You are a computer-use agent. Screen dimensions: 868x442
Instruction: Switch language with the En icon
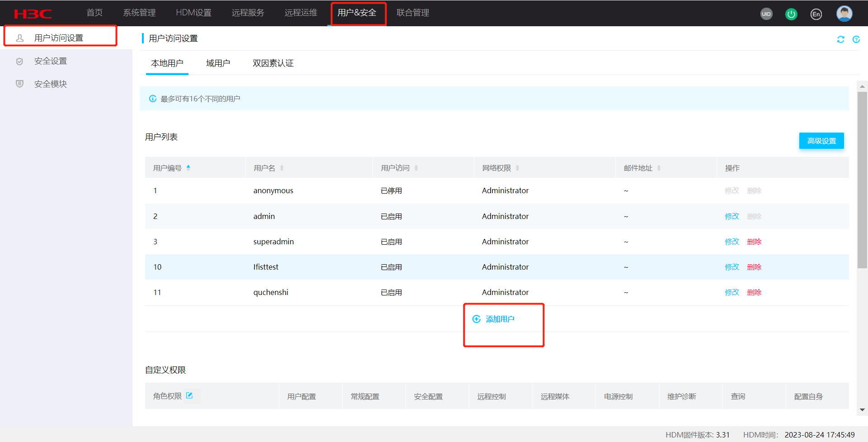pos(816,14)
